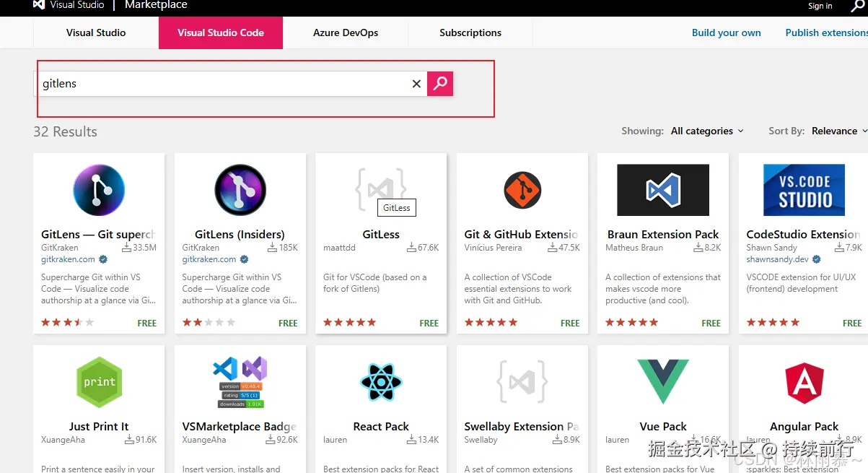Click publisher name maattdd
The image size is (868, 473).
point(339,248)
